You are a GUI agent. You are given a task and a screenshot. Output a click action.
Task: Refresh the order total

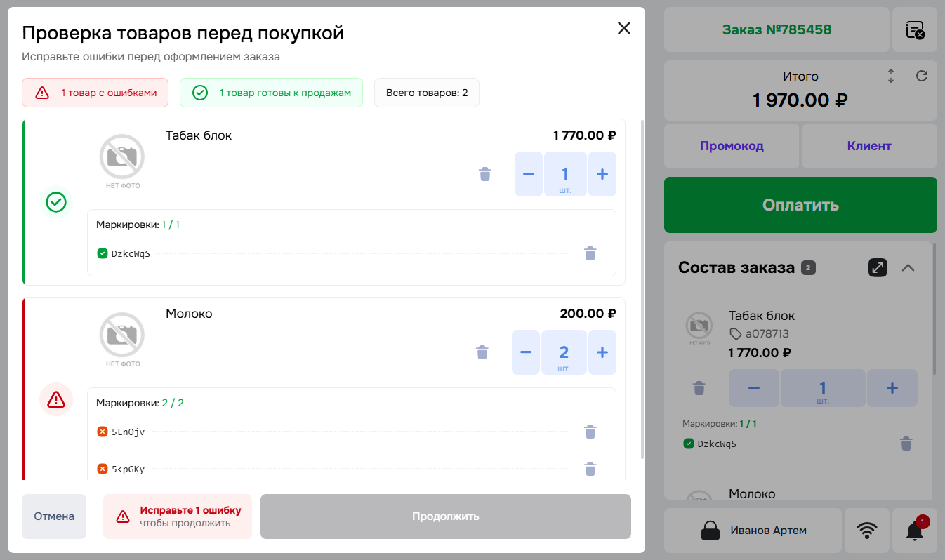pos(923,76)
